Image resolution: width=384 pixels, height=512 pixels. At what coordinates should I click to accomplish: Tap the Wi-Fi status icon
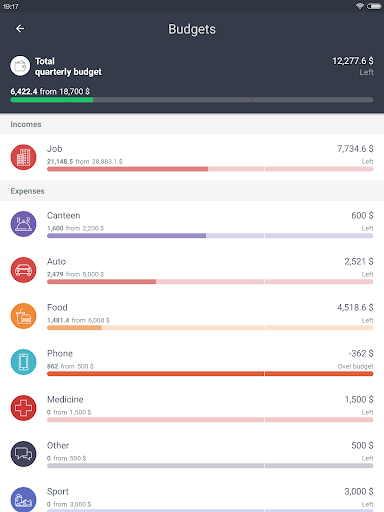(360, 6)
